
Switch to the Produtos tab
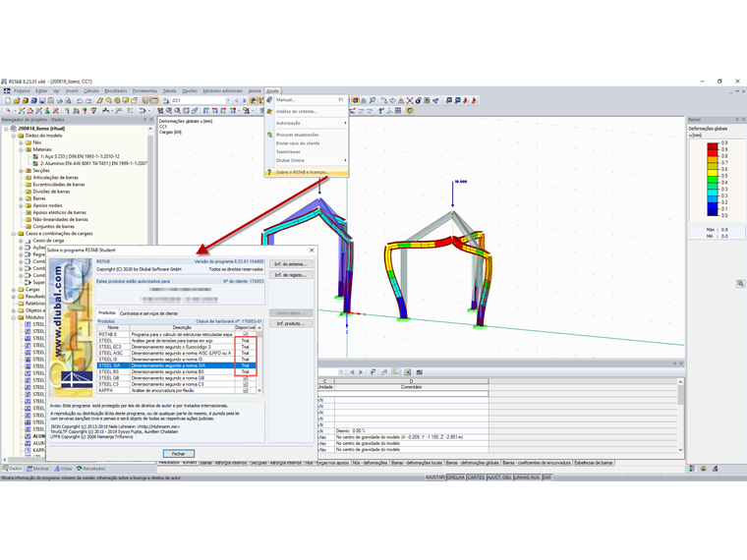[107, 312]
